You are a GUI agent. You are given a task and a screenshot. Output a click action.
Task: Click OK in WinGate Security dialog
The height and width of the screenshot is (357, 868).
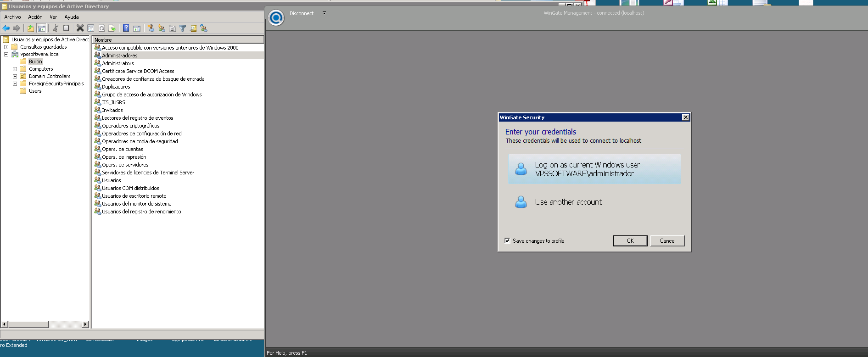coord(630,241)
